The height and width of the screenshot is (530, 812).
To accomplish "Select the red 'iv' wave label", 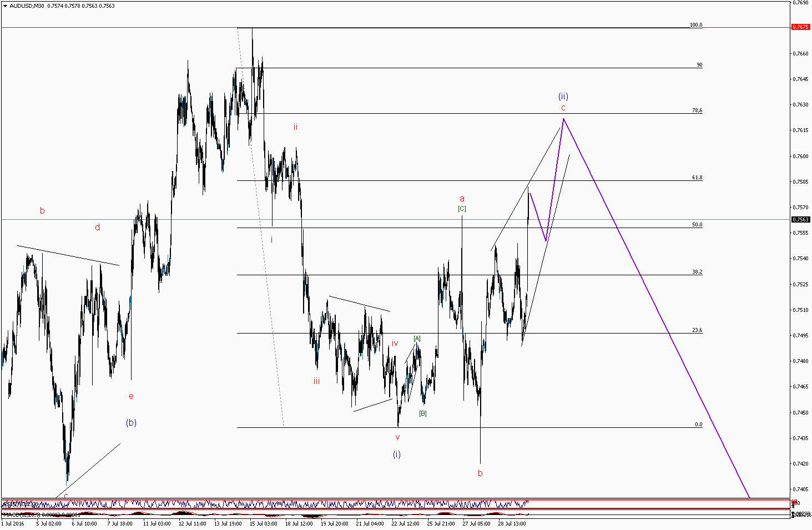I will pyautogui.click(x=395, y=344).
